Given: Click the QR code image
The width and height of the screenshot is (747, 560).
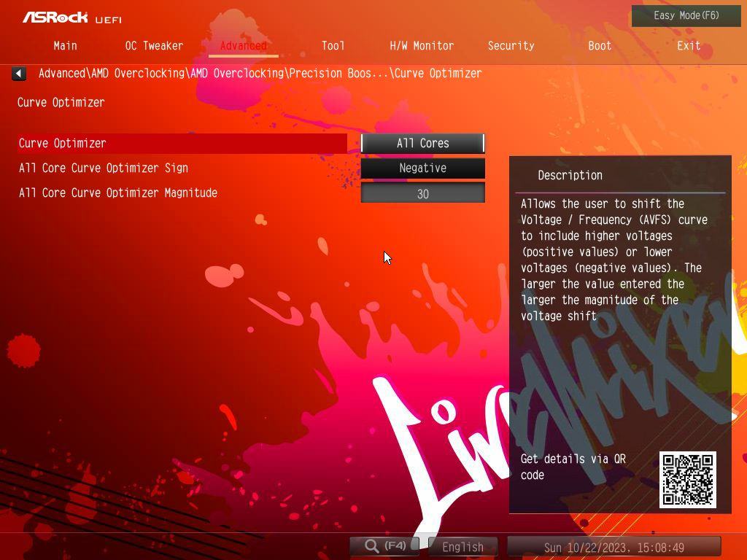Looking at the screenshot, I should tap(687, 480).
